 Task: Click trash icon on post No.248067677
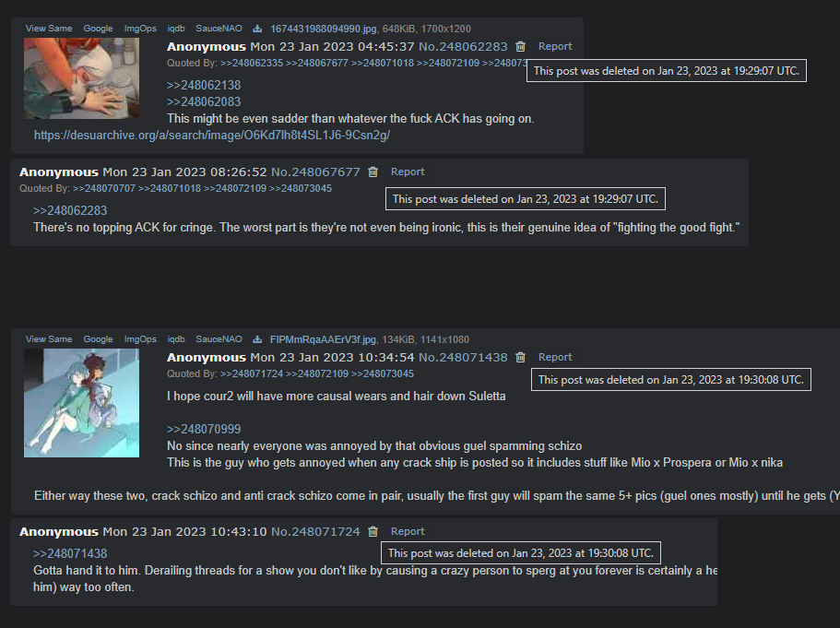point(373,172)
